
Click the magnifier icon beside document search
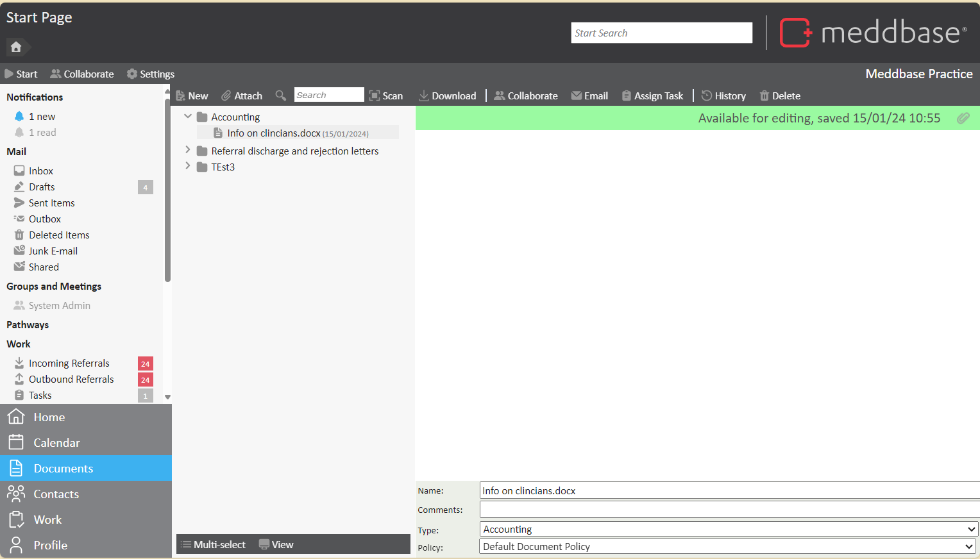coord(280,96)
